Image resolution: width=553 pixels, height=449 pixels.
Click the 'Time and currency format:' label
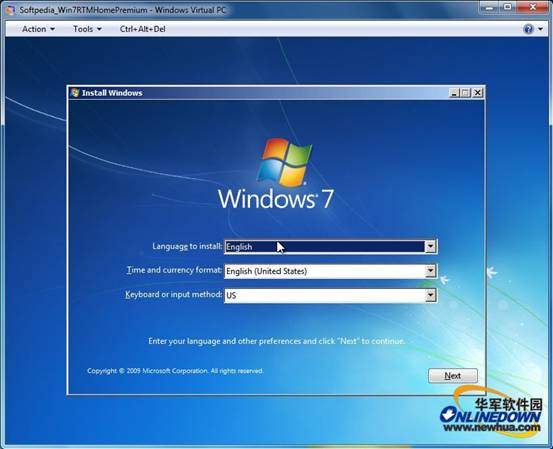pyautogui.click(x=175, y=270)
